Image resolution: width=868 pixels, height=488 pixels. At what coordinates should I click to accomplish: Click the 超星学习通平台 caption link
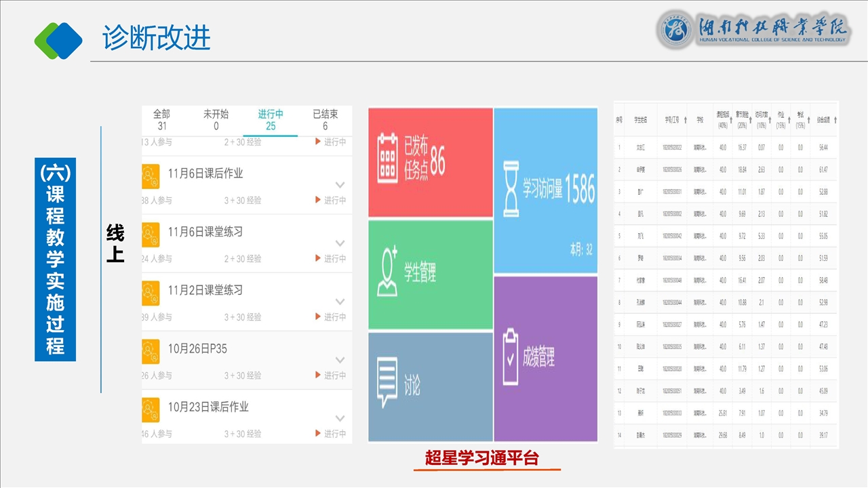(481, 458)
